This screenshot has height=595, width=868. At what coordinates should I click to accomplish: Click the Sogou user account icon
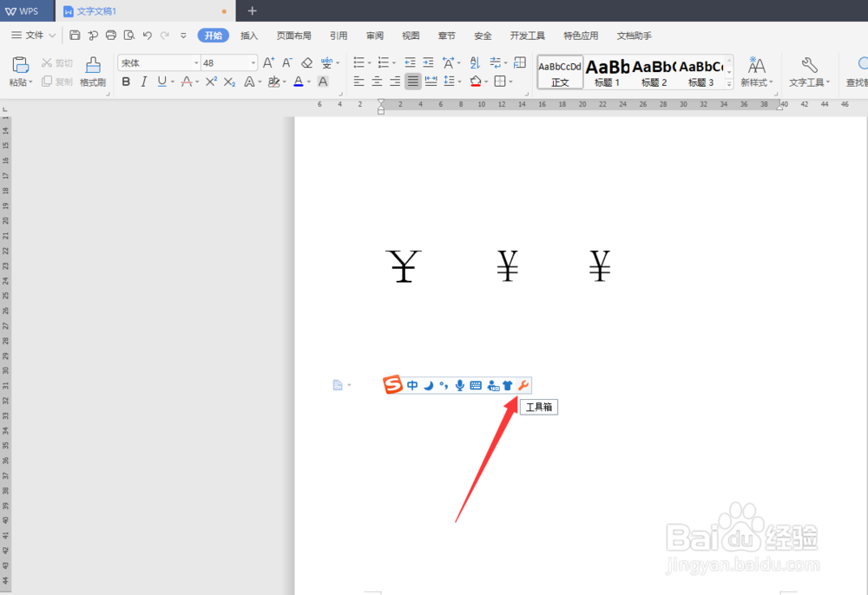coord(493,385)
